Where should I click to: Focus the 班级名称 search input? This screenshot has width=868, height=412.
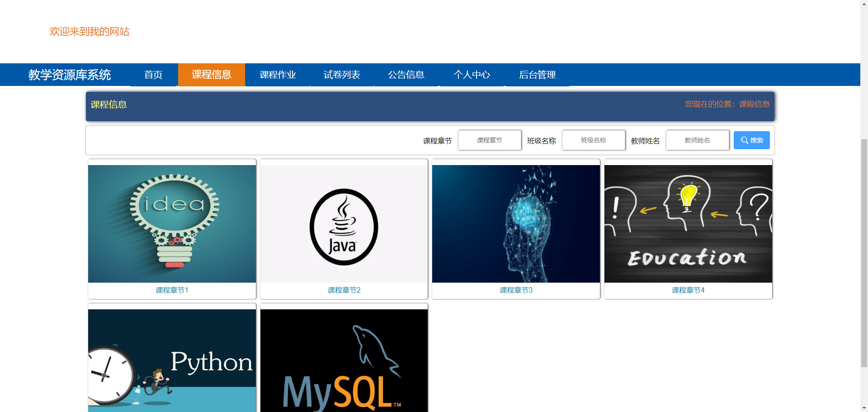(x=594, y=140)
